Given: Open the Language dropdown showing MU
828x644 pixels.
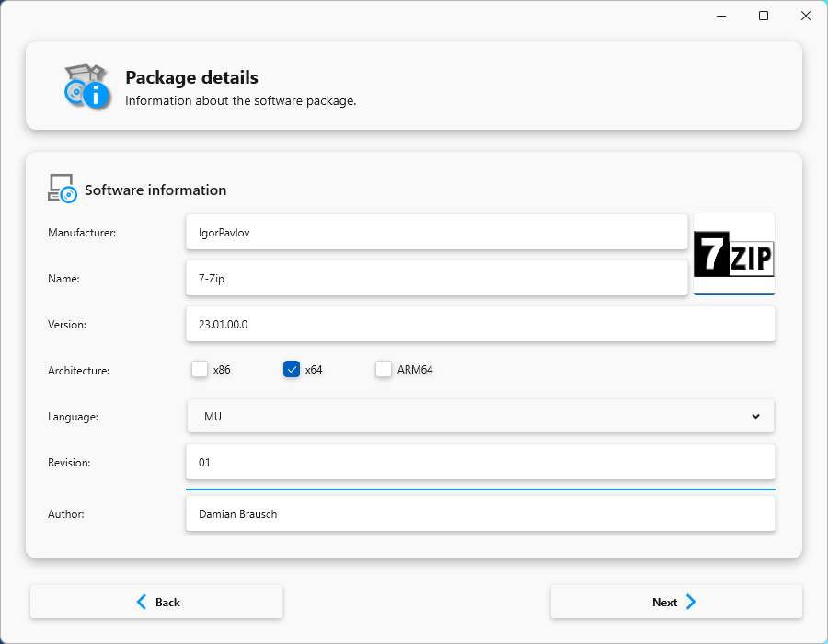Looking at the screenshot, I should pyautogui.click(x=480, y=416).
